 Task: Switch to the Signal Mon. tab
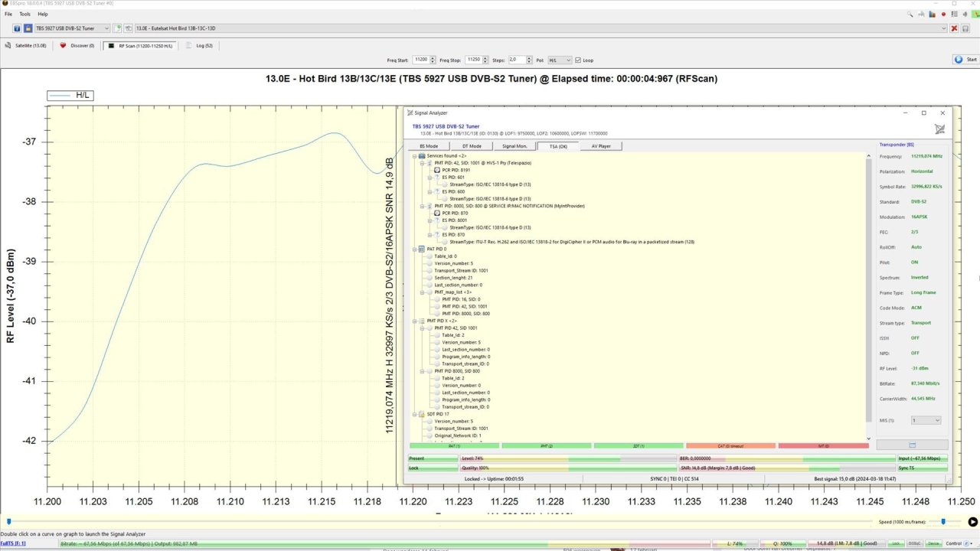pyautogui.click(x=514, y=145)
